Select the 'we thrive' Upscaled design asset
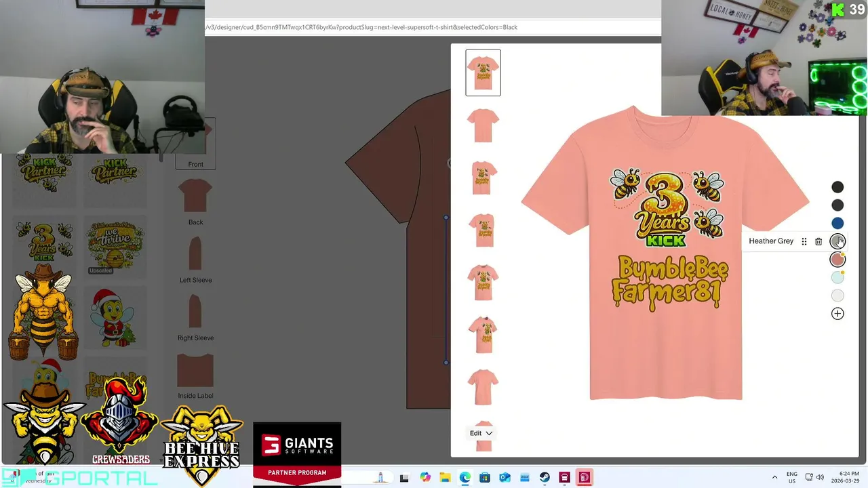Viewport: 868px width, 488px height. click(114, 247)
